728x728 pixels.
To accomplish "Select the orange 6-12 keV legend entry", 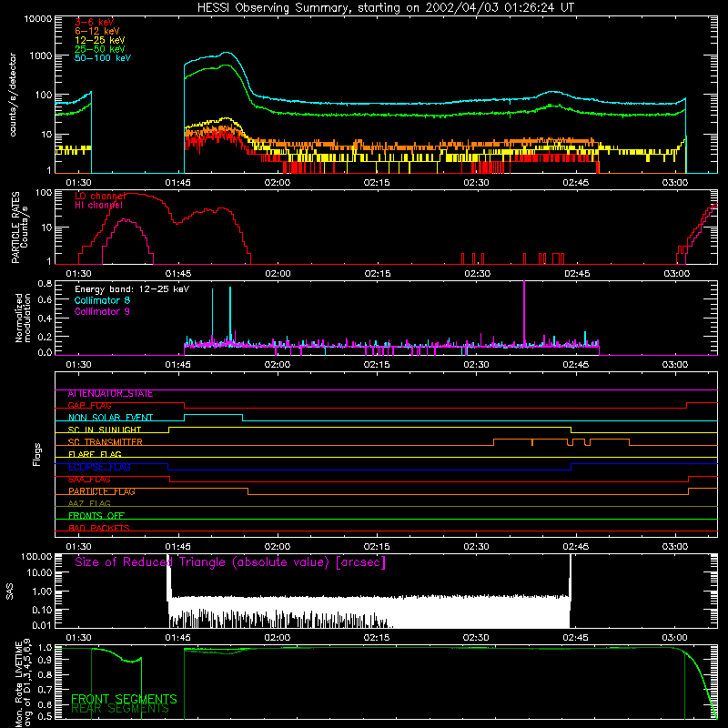I will coord(97,31).
